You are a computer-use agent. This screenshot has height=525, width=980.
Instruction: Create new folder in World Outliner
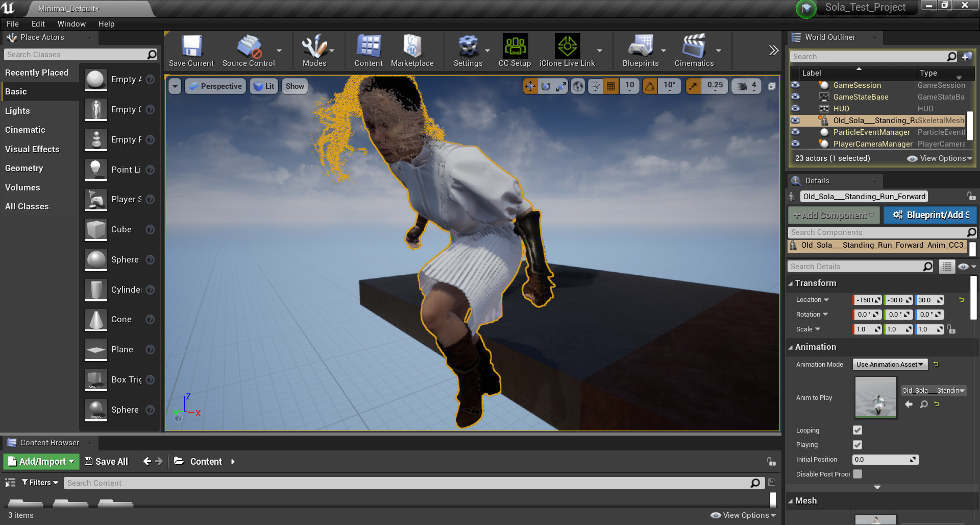[x=967, y=56]
